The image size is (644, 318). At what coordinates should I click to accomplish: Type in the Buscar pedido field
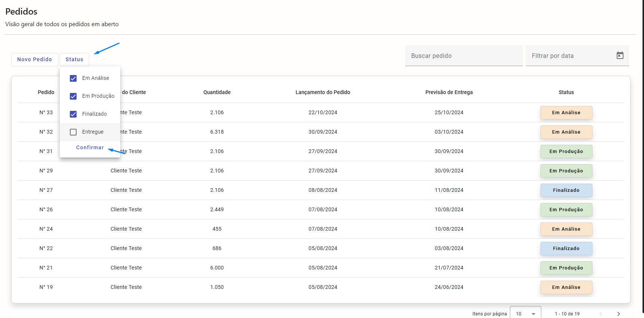[x=463, y=56]
